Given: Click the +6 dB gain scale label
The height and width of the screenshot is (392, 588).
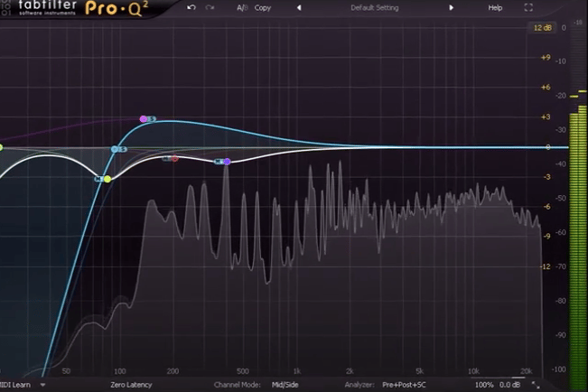Looking at the screenshot, I should click(546, 87).
